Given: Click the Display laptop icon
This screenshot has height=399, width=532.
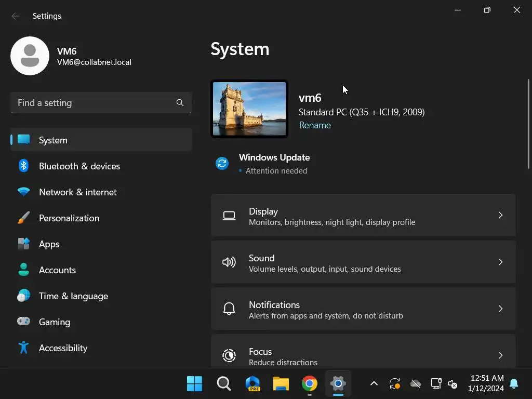Looking at the screenshot, I should point(229,216).
